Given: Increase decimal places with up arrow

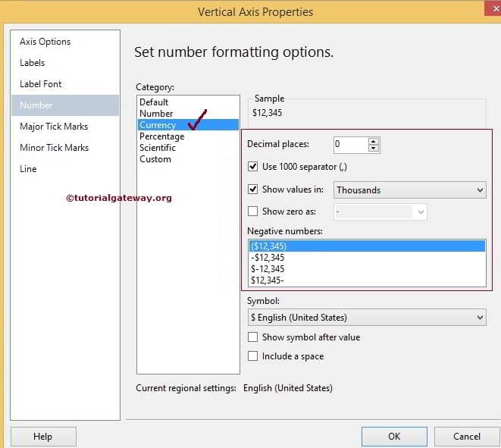Looking at the screenshot, I should click(x=374, y=141).
